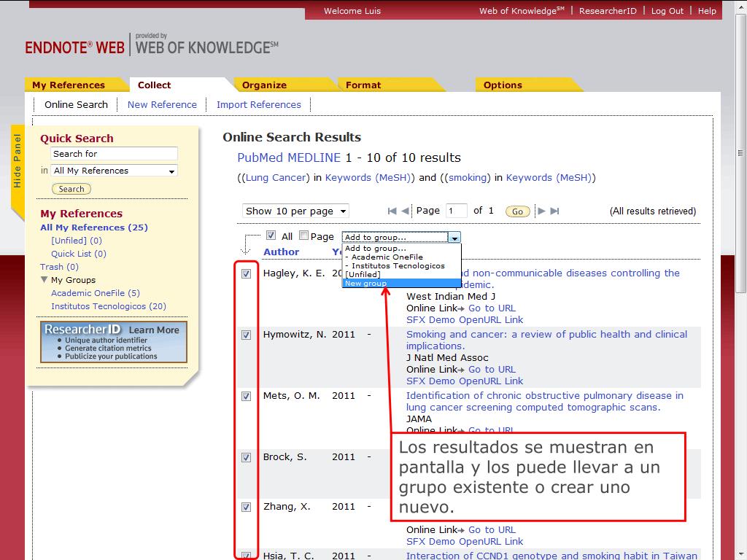Open Institutos Tecnologicos (20) sidebar group
The image size is (747, 560).
109,306
